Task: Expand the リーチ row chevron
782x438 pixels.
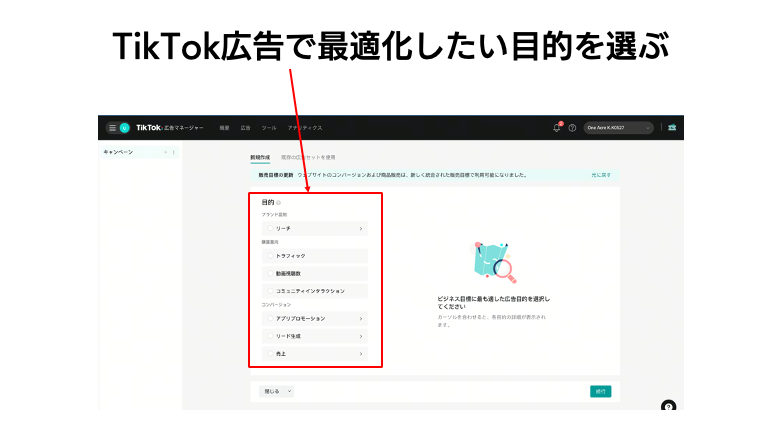Action: click(361, 228)
